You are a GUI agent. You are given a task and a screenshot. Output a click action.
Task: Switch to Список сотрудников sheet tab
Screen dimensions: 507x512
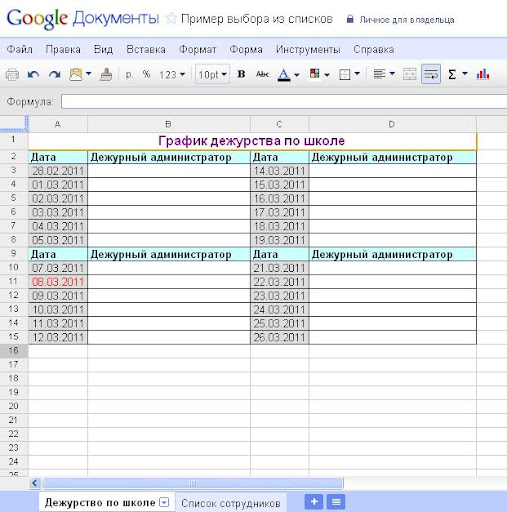(231, 503)
